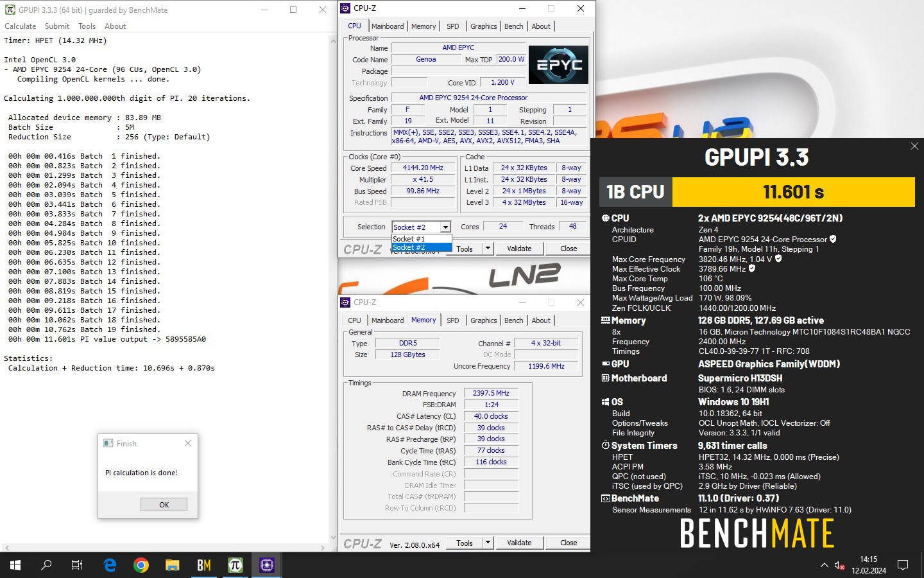Click the muted volume tray icon

(839, 565)
